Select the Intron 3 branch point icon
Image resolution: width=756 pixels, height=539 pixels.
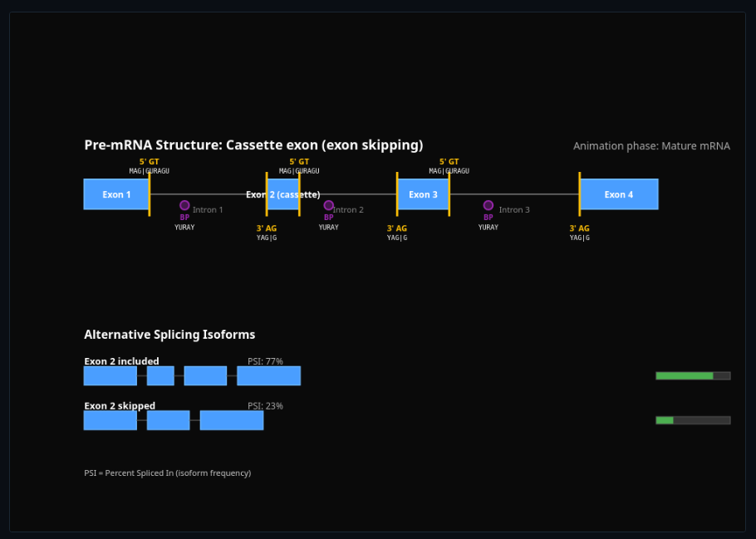(488, 206)
